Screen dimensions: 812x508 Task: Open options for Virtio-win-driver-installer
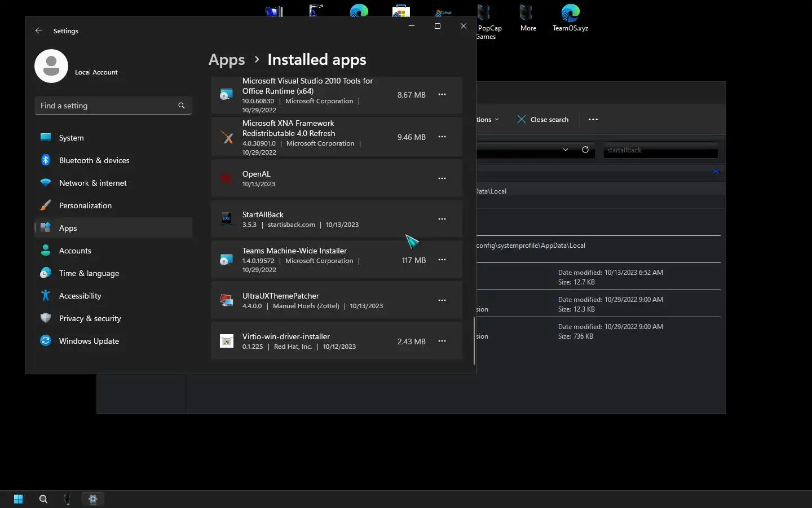point(442,341)
